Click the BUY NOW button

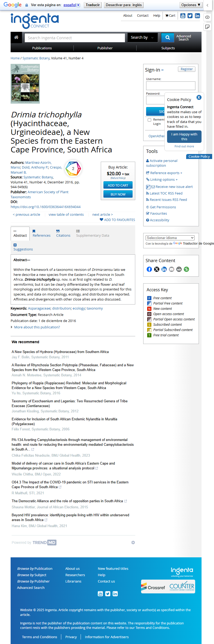click(x=118, y=194)
